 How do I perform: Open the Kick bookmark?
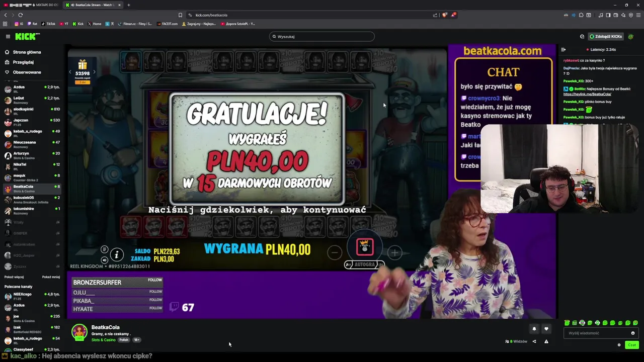coord(78,24)
